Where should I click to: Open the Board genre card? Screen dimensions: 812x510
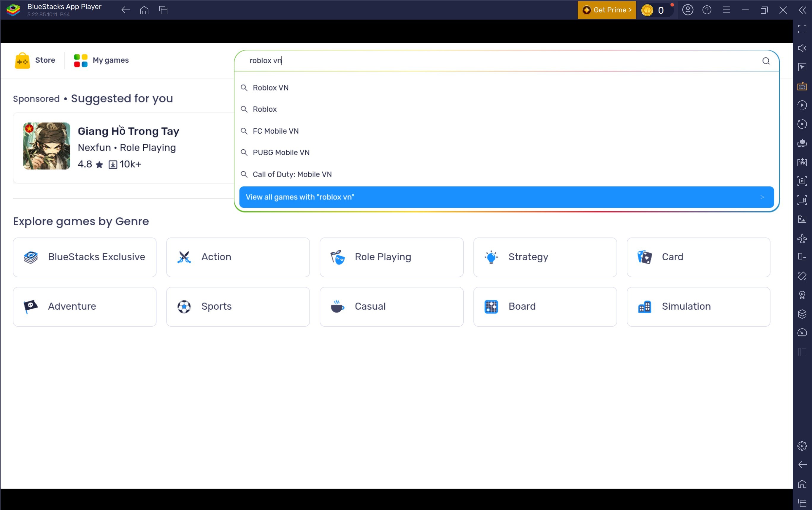tap(545, 307)
